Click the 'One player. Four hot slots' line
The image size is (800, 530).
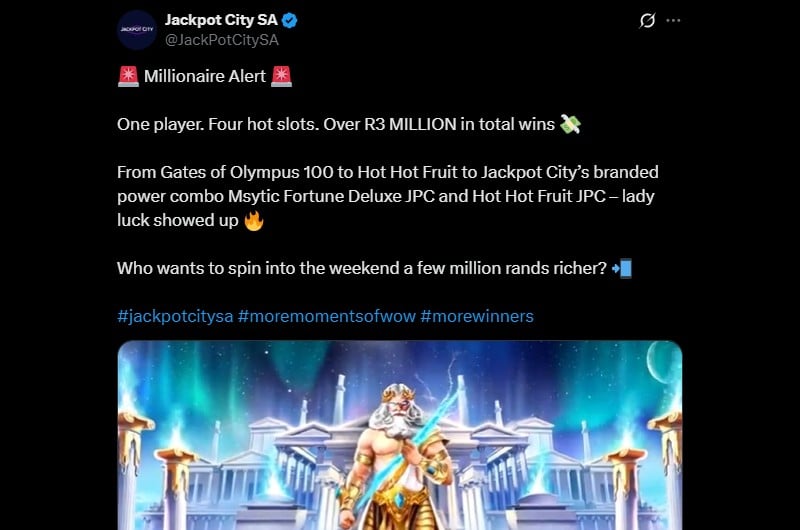tap(336, 124)
